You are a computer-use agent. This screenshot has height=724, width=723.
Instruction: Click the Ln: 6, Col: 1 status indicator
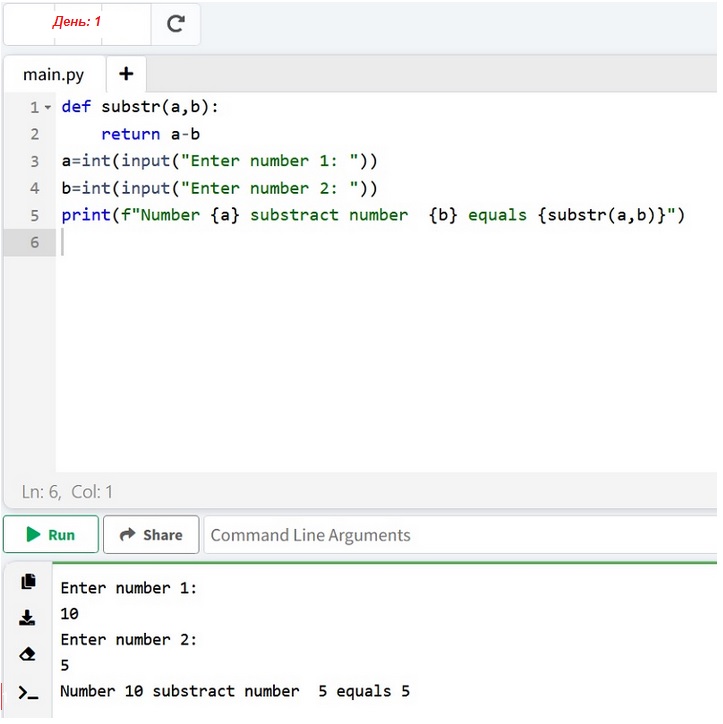click(67, 491)
